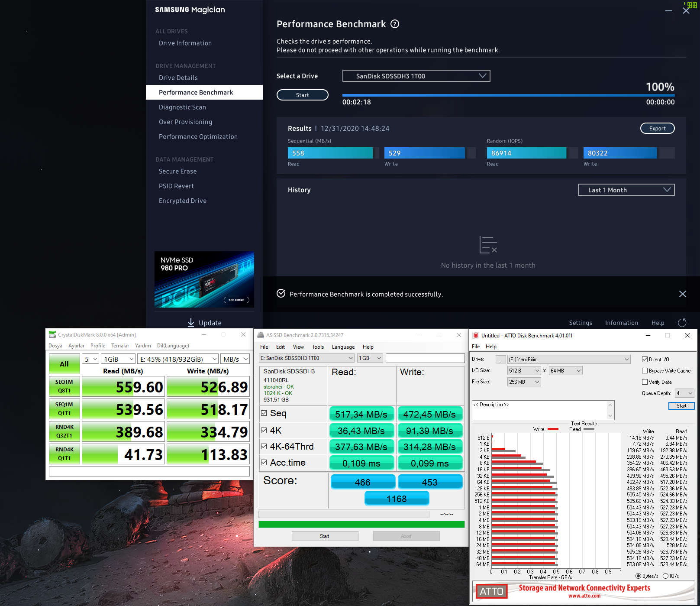Open the 1GiB test size dropdown
This screenshot has width=700, height=606.
118,359
